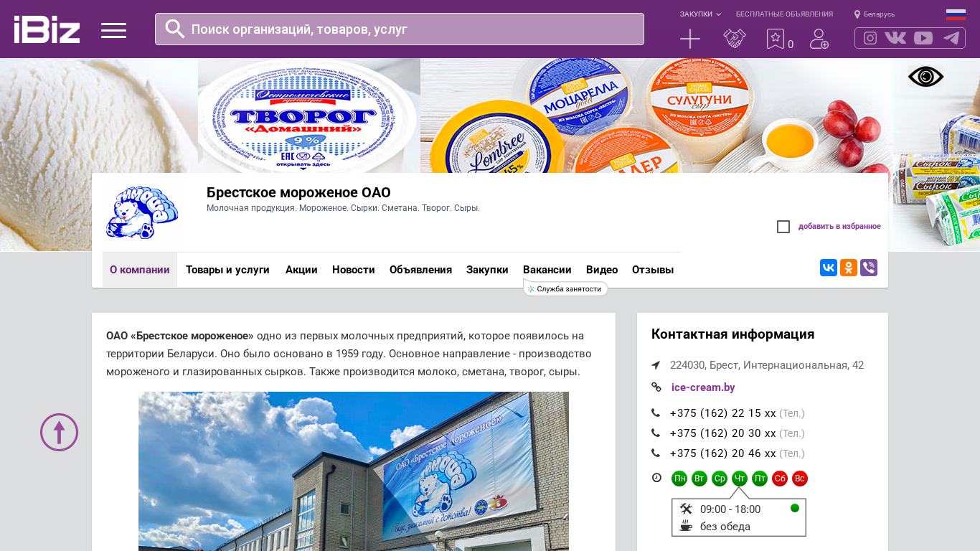Share the page via Odnoklassniki button

coord(849,268)
